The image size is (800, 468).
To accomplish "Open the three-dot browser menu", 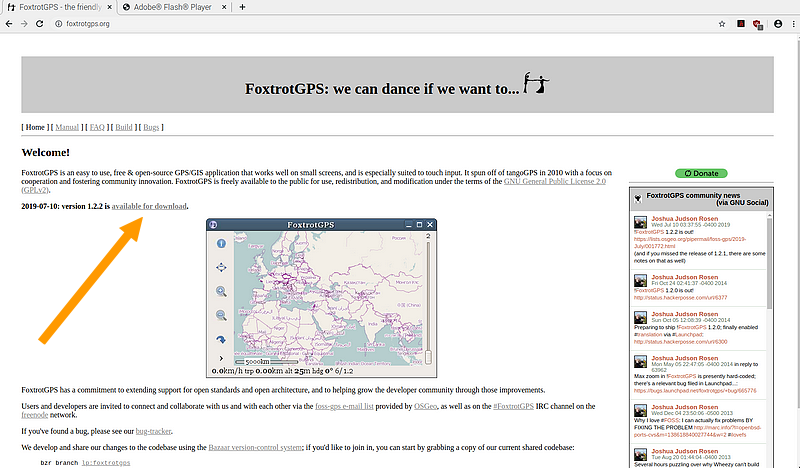I will pyautogui.click(x=793, y=23).
